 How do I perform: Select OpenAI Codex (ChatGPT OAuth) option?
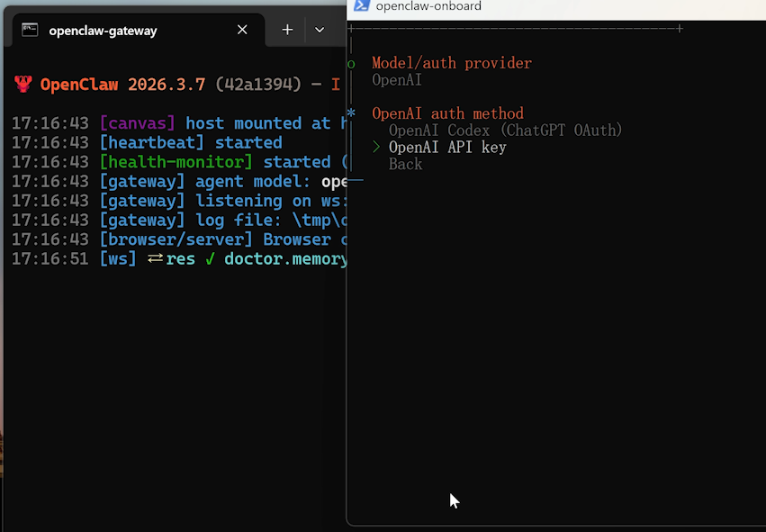505,131
